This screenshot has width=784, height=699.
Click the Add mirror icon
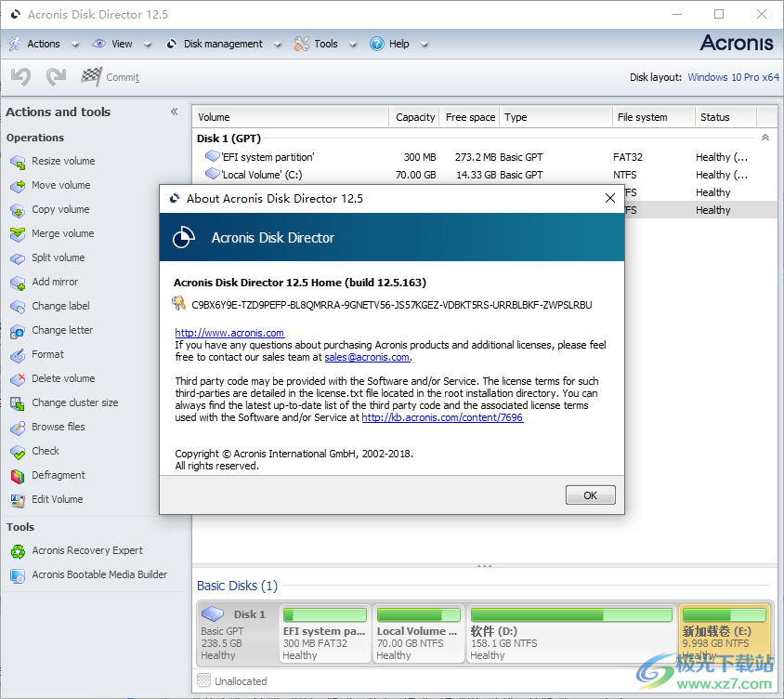pyautogui.click(x=18, y=283)
